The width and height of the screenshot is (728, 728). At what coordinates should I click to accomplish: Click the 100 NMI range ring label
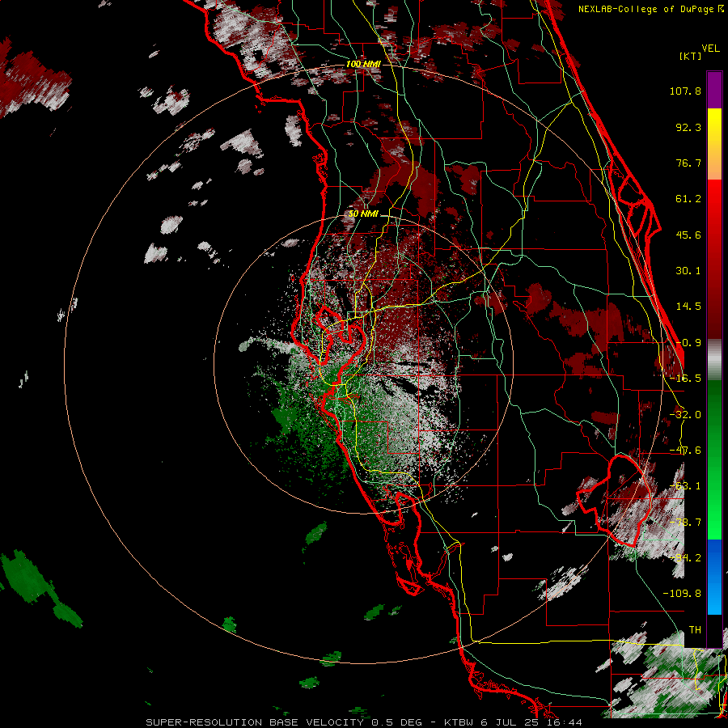[x=363, y=64]
